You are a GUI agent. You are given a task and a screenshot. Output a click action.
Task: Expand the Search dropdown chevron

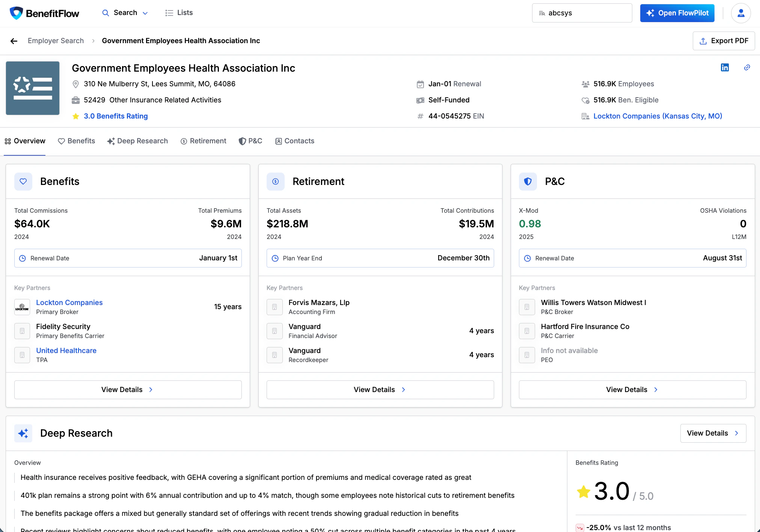[146, 13]
